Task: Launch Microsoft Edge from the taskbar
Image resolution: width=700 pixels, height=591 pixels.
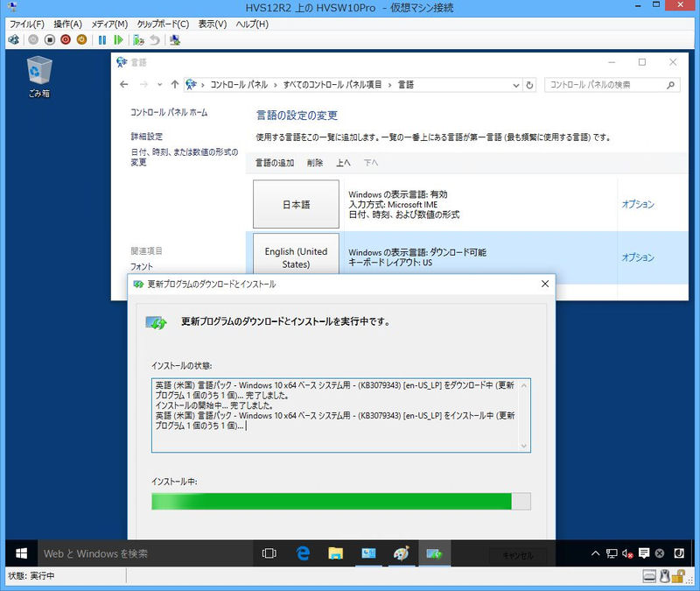Action: (303, 553)
